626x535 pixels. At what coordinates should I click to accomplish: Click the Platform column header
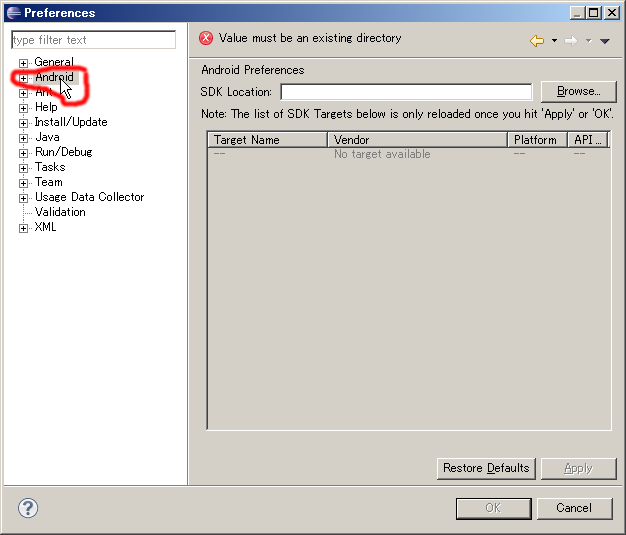[x=537, y=140]
